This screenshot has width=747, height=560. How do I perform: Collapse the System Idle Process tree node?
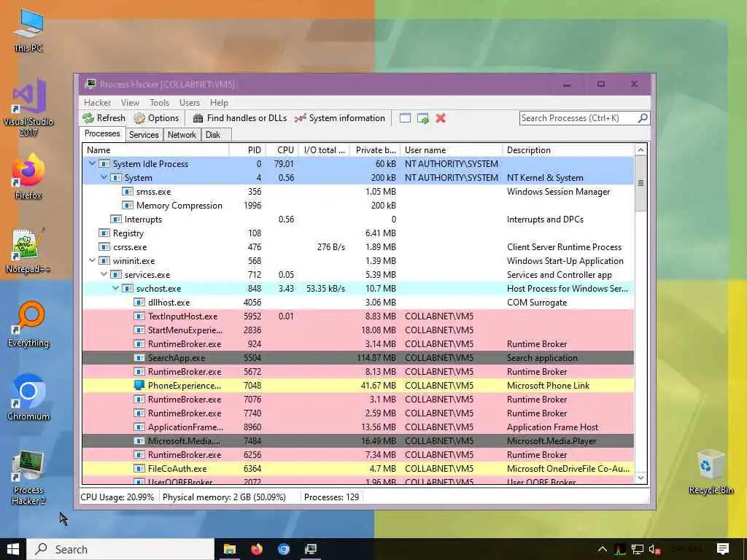coord(92,163)
